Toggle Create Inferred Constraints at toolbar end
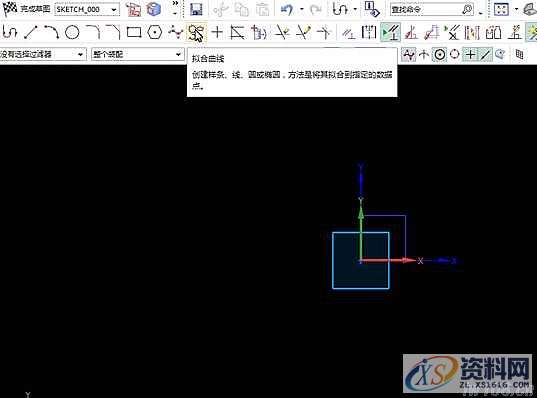 point(532,33)
